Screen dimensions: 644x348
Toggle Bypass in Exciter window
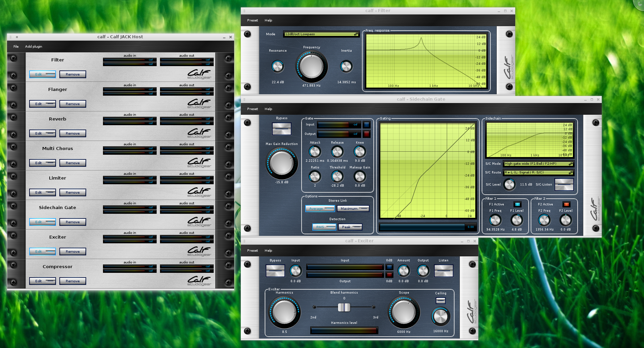(x=275, y=271)
